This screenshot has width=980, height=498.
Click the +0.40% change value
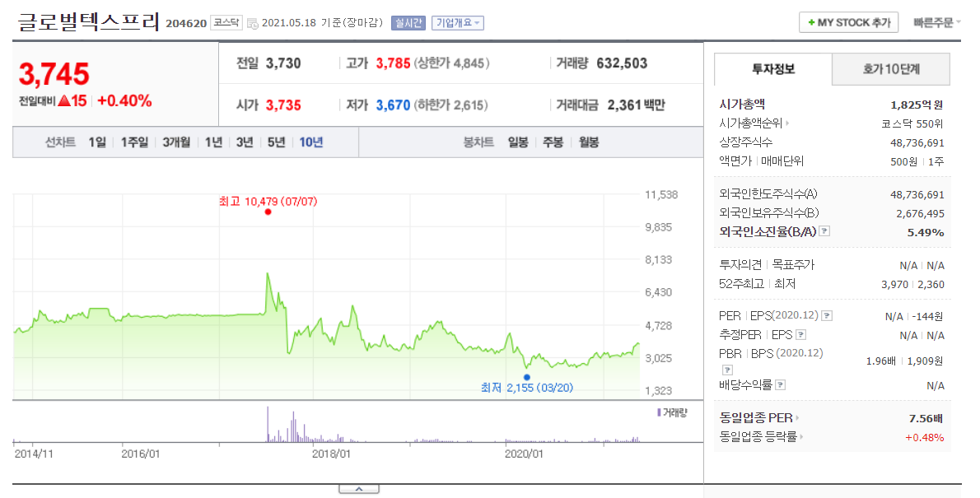coord(124,101)
